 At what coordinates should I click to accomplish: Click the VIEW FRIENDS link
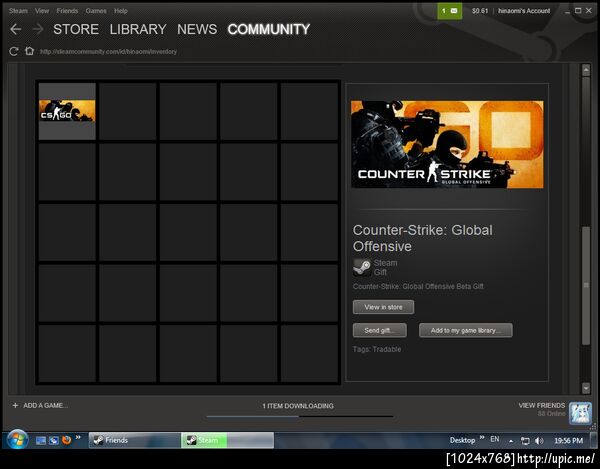pos(541,405)
